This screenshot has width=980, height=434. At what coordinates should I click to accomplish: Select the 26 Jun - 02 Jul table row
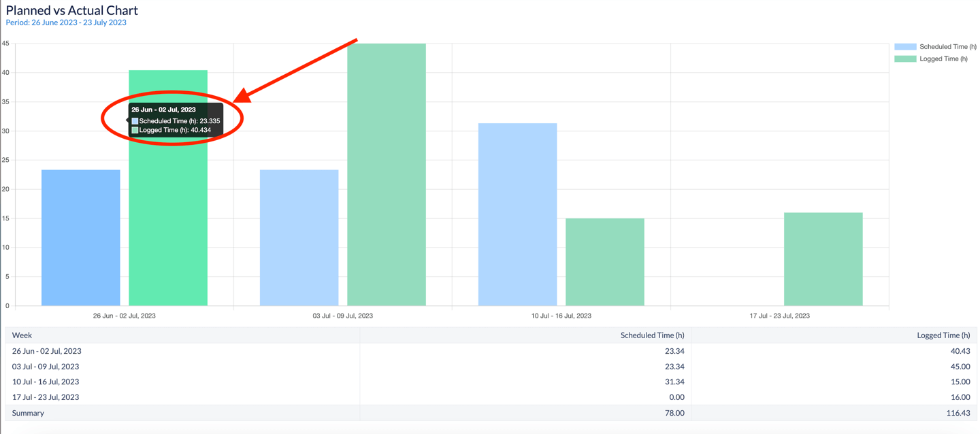tap(46, 351)
